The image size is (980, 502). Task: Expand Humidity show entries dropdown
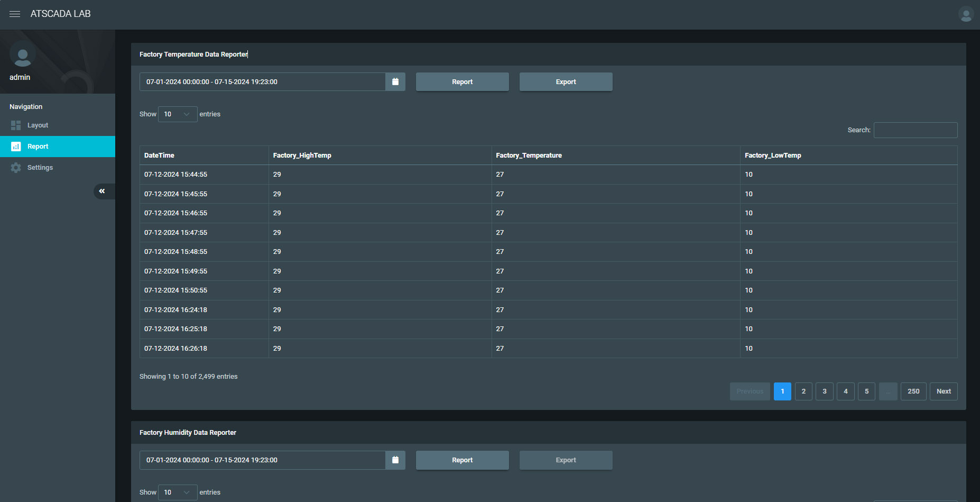[178, 492]
